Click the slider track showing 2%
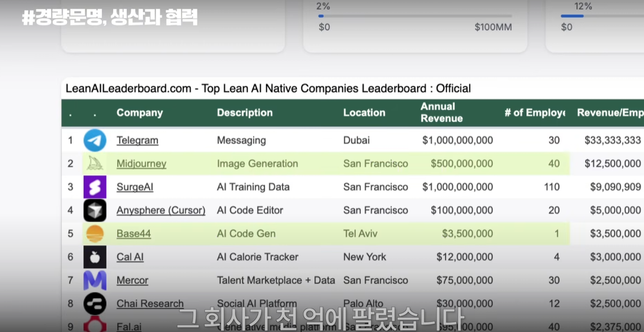The width and height of the screenshot is (644, 332). coord(415,16)
